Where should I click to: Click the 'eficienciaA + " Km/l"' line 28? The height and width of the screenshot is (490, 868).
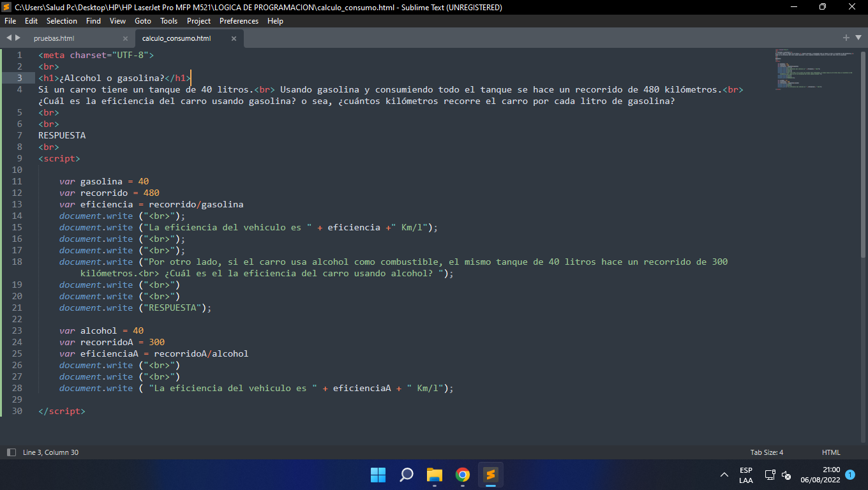(x=257, y=388)
